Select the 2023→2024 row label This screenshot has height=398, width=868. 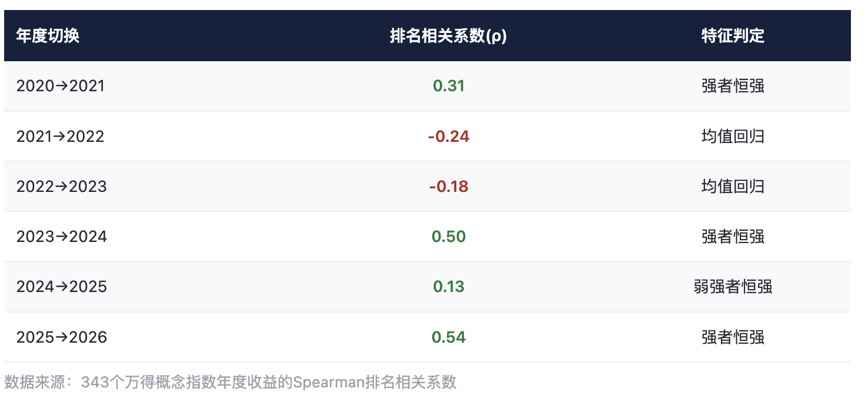62,237
